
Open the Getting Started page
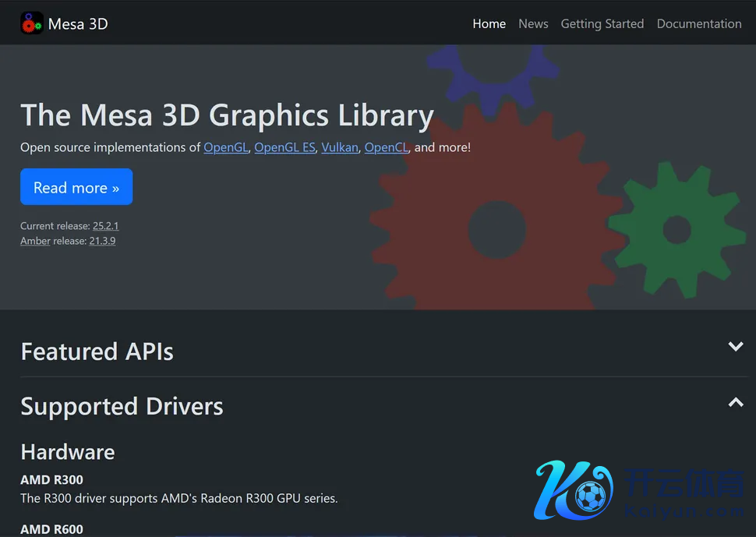(602, 24)
